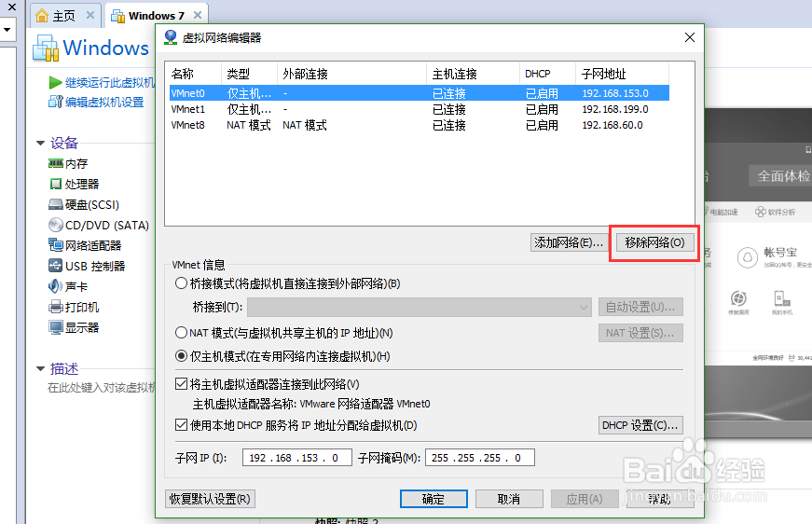812x524 pixels.
Task: Confirm with 确定 button
Action: (434, 499)
